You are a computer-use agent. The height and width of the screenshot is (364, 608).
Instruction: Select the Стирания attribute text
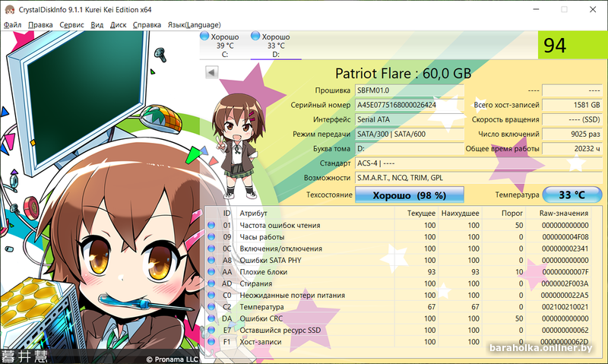pos(255,283)
